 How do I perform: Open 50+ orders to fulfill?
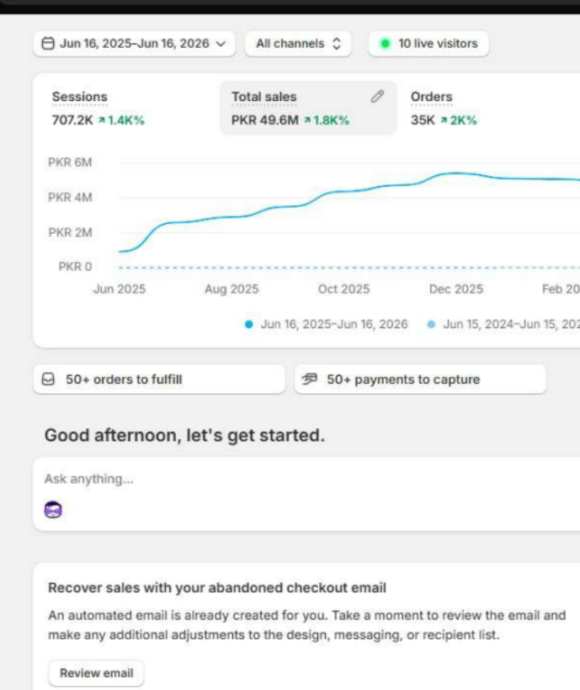159,379
